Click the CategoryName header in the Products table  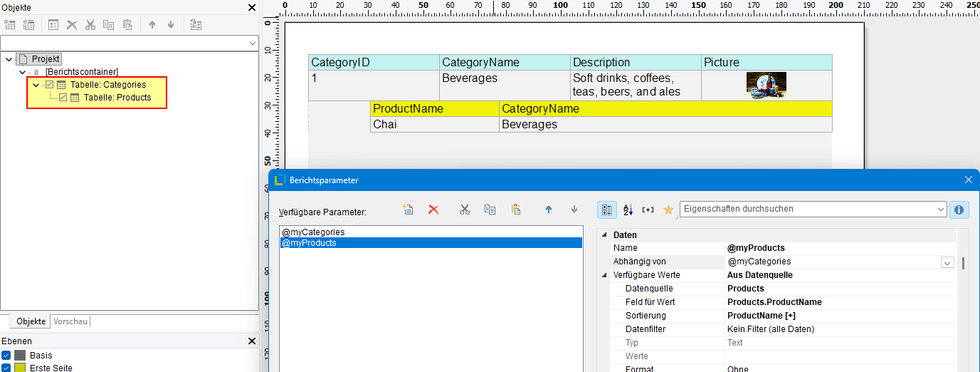coord(540,109)
